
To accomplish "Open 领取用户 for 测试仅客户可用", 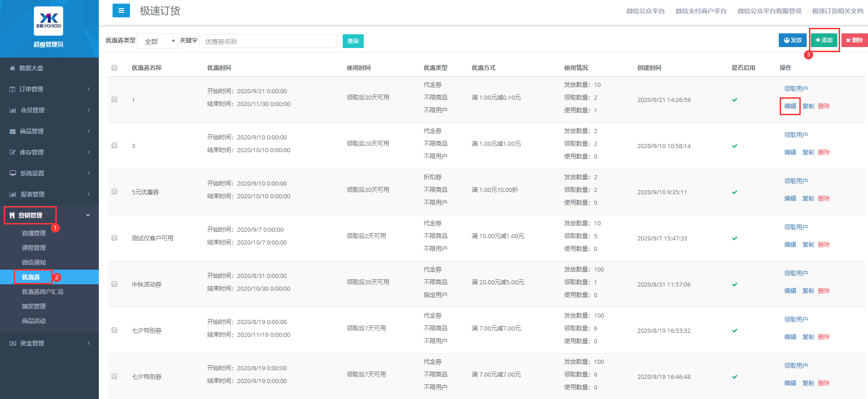I will tap(796, 227).
